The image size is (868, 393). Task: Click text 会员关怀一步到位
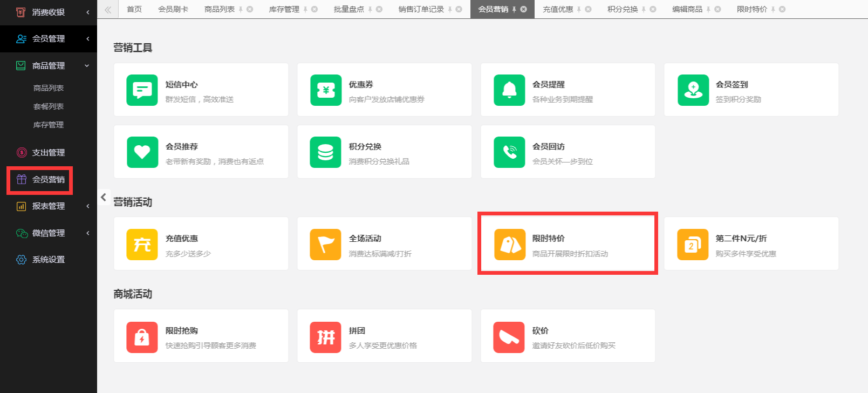pos(563,161)
